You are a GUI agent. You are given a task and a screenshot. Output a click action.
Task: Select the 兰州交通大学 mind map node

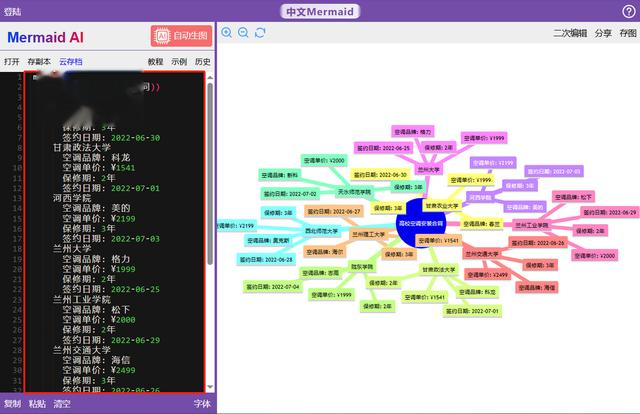pyautogui.click(x=482, y=254)
